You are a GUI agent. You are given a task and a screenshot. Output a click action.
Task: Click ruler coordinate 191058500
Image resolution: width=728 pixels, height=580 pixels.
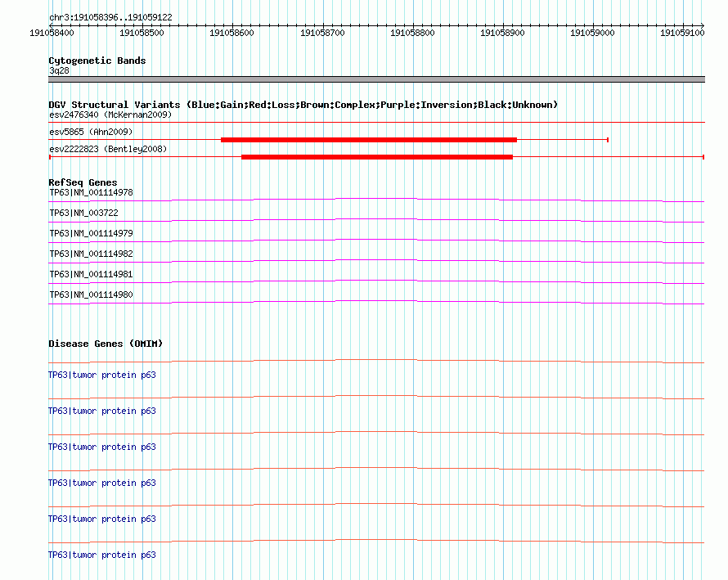(x=142, y=33)
